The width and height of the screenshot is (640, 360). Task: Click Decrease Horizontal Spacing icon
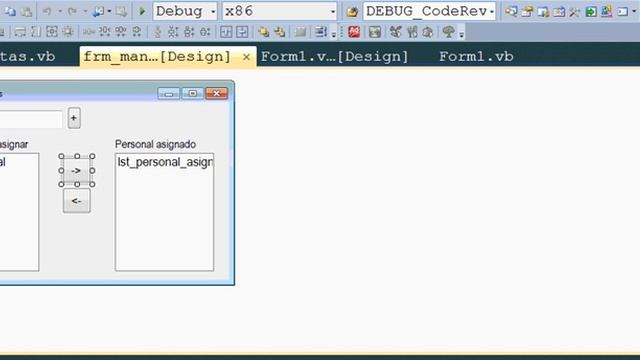point(120,32)
